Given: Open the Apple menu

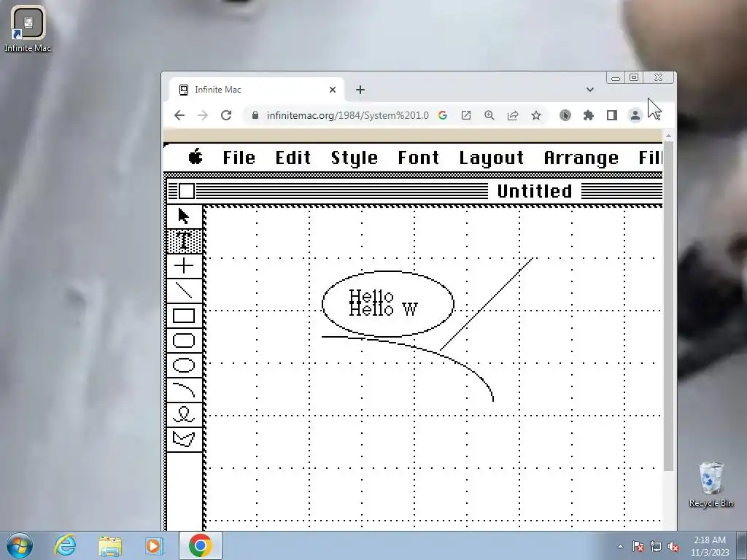Looking at the screenshot, I should tap(196, 157).
